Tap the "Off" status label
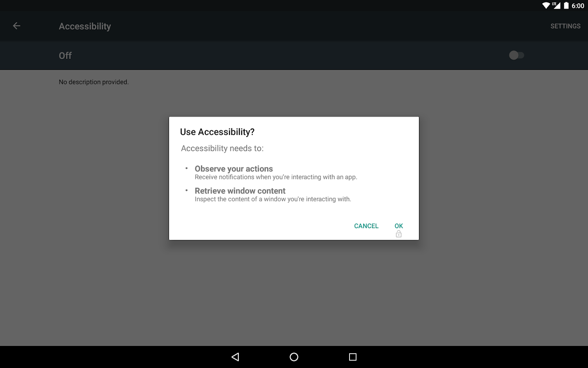The image size is (588, 368). click(65, 56)
